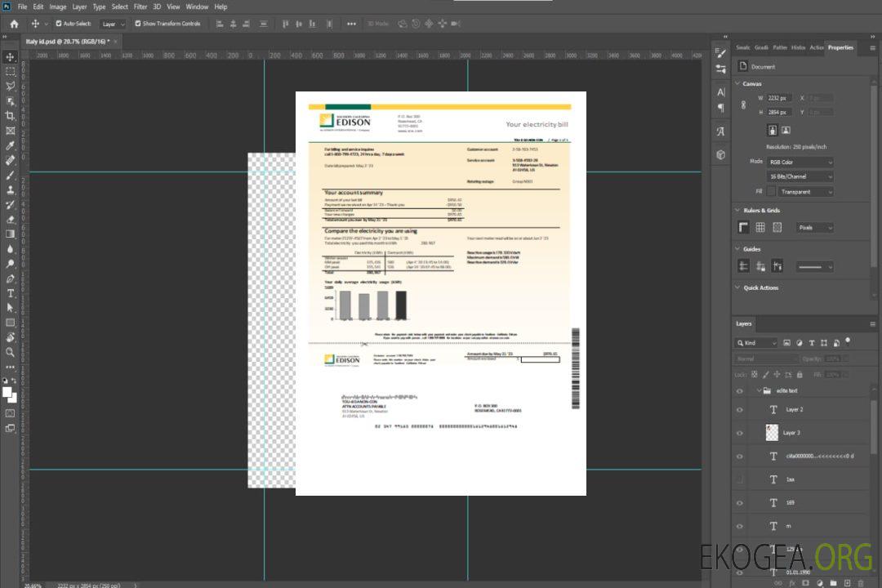The width and height of the screenshot is (882, 588).
Task: Open the File menu
Action: (23, 7)
